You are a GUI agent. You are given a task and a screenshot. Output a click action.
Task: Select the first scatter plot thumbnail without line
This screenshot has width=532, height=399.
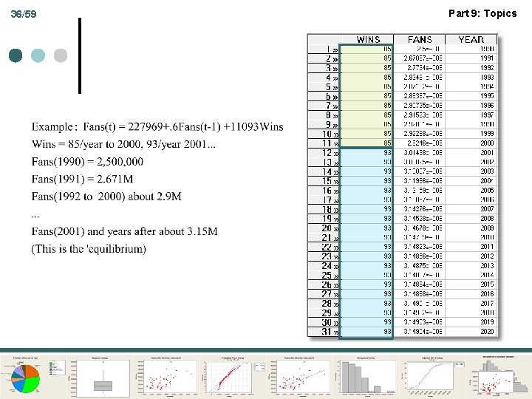pyautogui.click(x=166, y=377)
